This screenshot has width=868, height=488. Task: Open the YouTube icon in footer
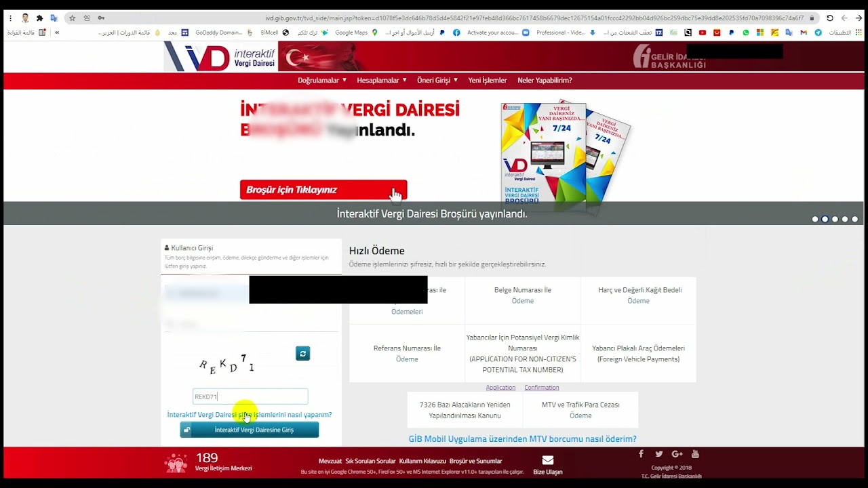coord(695,454)
